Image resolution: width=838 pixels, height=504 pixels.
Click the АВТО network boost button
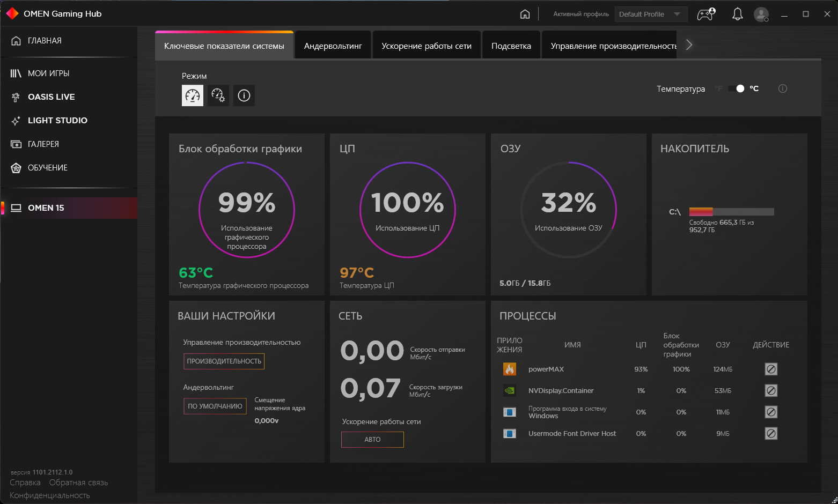(372, 439)
